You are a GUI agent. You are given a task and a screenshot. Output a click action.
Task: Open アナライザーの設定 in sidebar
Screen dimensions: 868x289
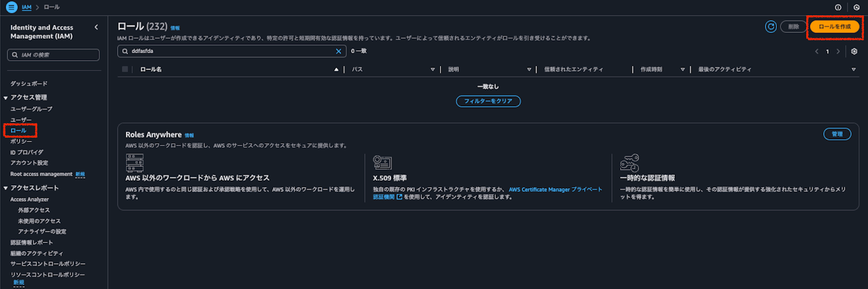click(42, 232)
